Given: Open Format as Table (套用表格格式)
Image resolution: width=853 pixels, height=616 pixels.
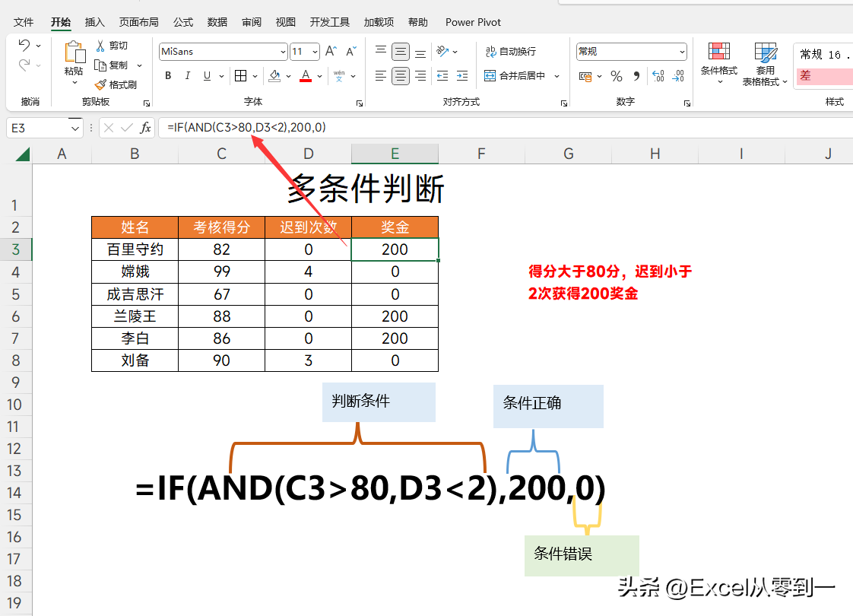Looking at the screenshot, I should [x=765, y=64].
